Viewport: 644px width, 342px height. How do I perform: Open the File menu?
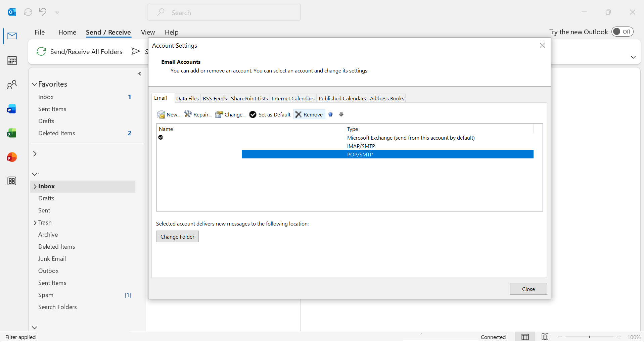pyautogui.click(x=40, y=32)
